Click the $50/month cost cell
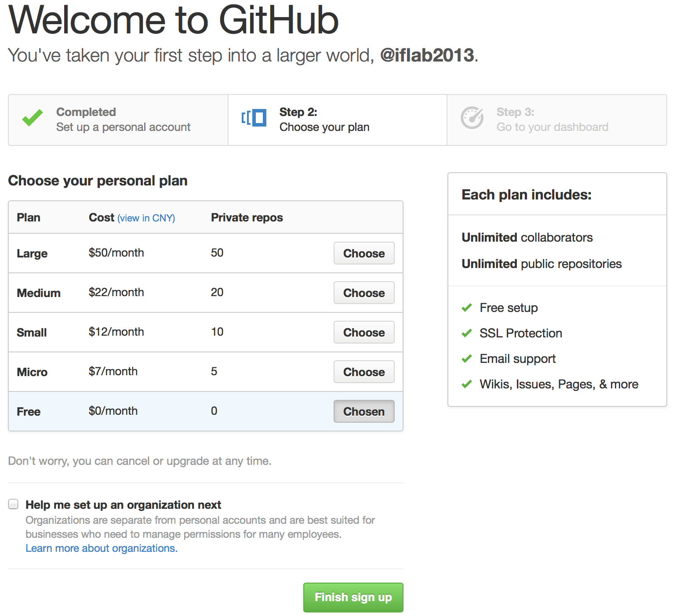This screenshot has height=616, width=676. 116,253
